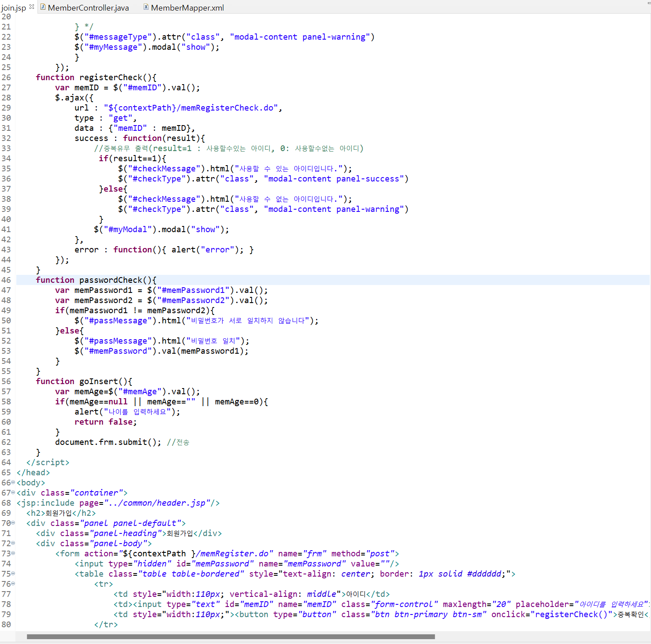This screenshot has width=651, height=644.
Task: Click line number 56 in the gutter
Action: tap(6, 381)
